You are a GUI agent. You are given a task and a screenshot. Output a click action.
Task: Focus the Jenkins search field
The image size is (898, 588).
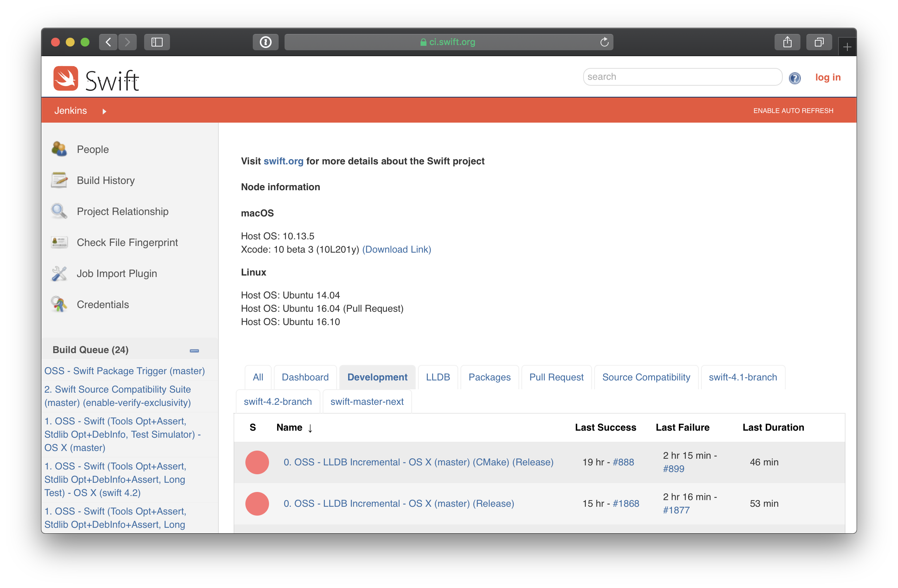click(683, 77)
